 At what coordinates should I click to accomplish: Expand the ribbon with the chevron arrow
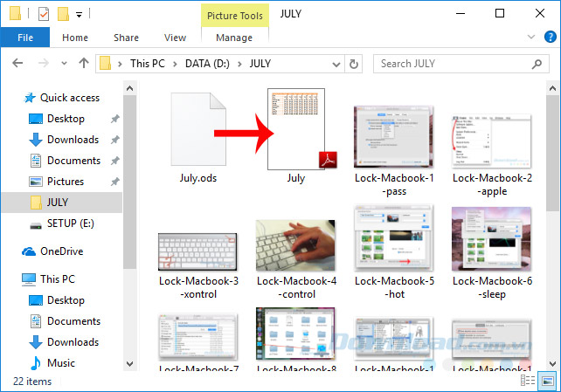[x=531, y=37]
